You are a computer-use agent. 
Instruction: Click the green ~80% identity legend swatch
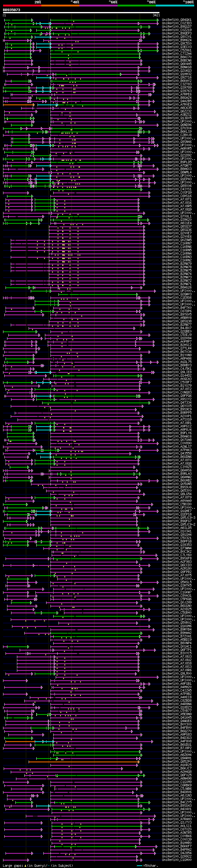click(x=136, y=6)
